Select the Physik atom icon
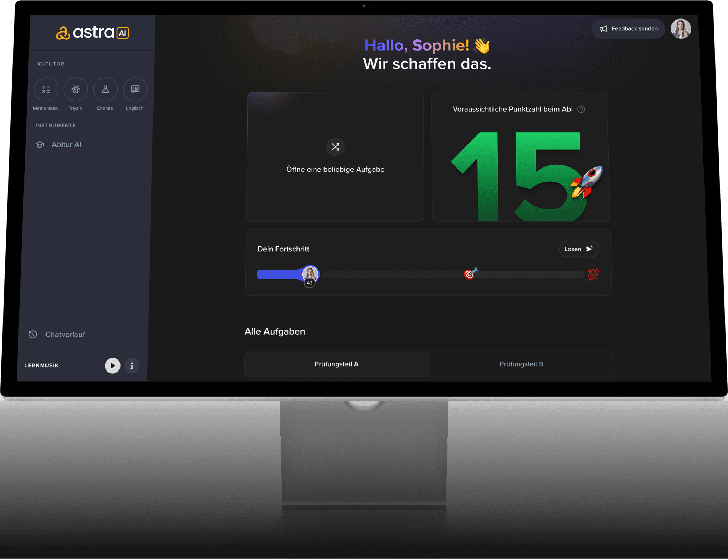The height and width of the screenshot is (560, 728). point(76,89)
